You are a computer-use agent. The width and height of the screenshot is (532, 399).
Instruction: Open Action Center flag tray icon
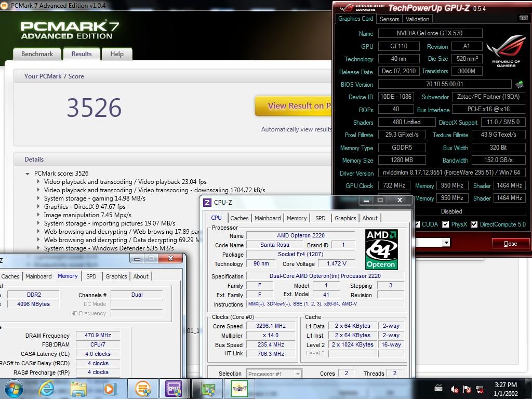(467, 389)
